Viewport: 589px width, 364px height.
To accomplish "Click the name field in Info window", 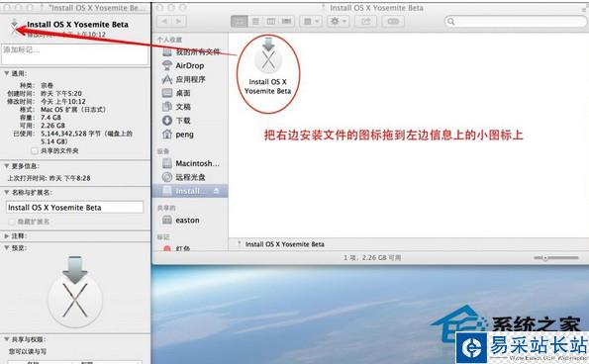I will pyautogui.click(x=75, y=207).
